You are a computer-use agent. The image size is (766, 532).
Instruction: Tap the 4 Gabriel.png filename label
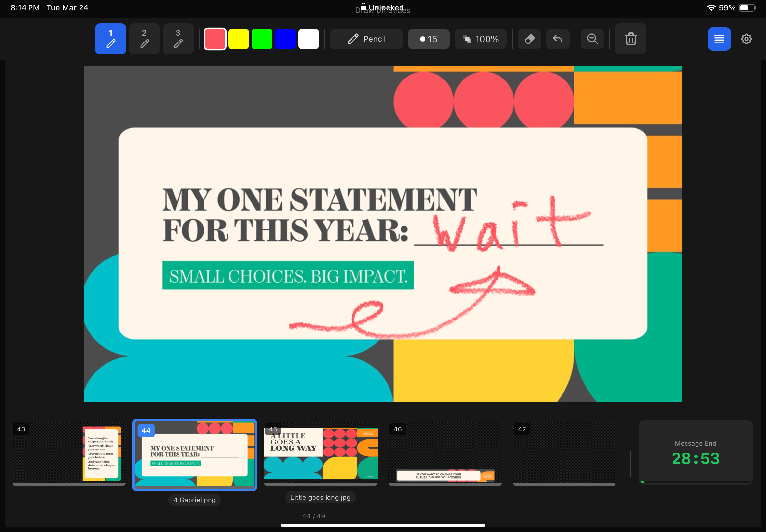(194, 500)
